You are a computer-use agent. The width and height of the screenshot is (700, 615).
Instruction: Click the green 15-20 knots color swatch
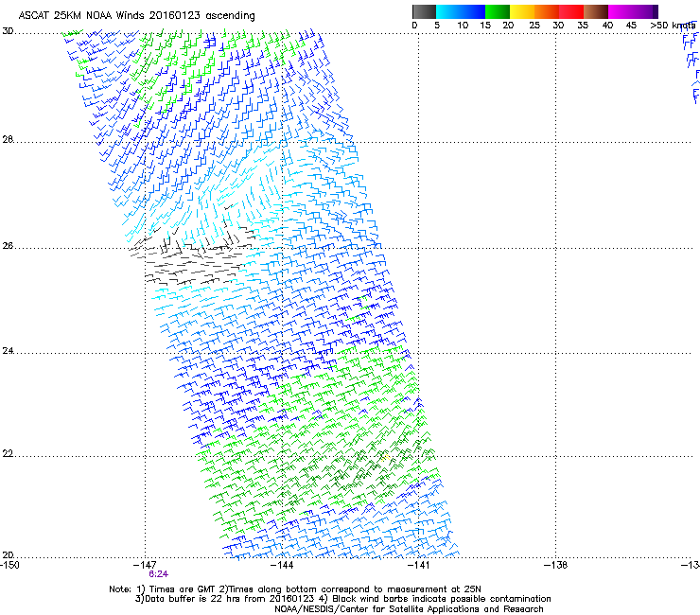498,11
